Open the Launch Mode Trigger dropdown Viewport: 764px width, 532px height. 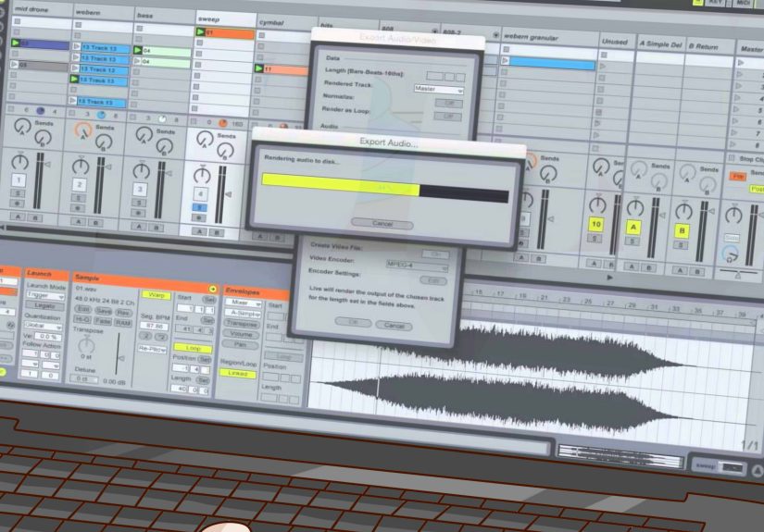point(44,295)
